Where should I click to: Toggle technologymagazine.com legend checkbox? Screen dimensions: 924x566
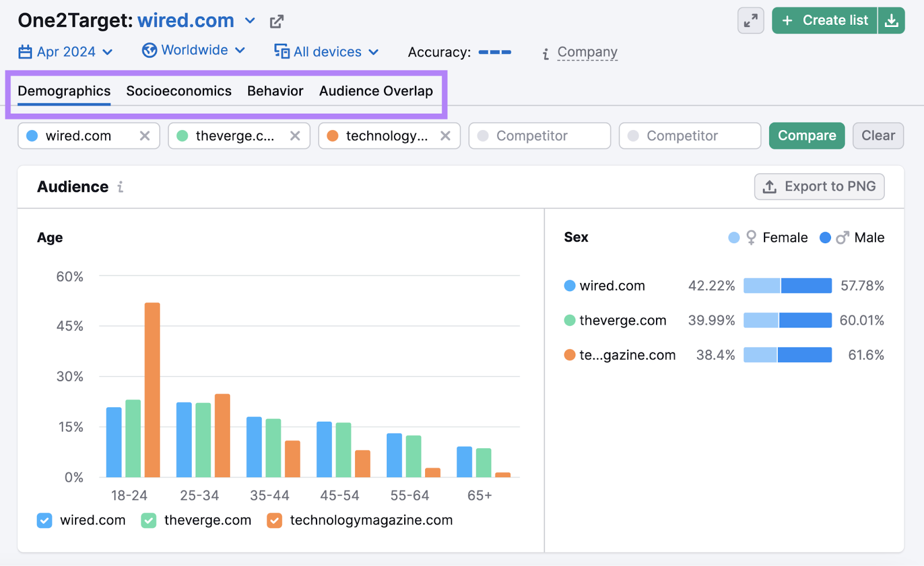click(274, 520)
